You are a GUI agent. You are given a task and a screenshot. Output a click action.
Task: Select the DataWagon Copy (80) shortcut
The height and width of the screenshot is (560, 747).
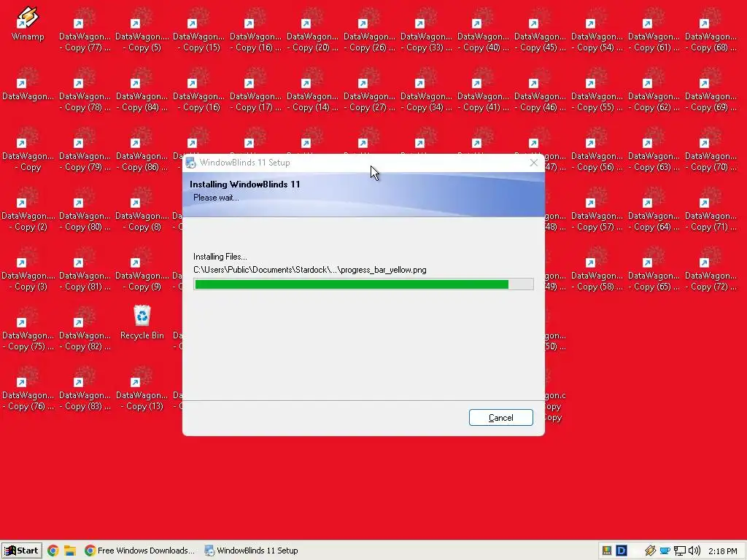pos(85,210)
